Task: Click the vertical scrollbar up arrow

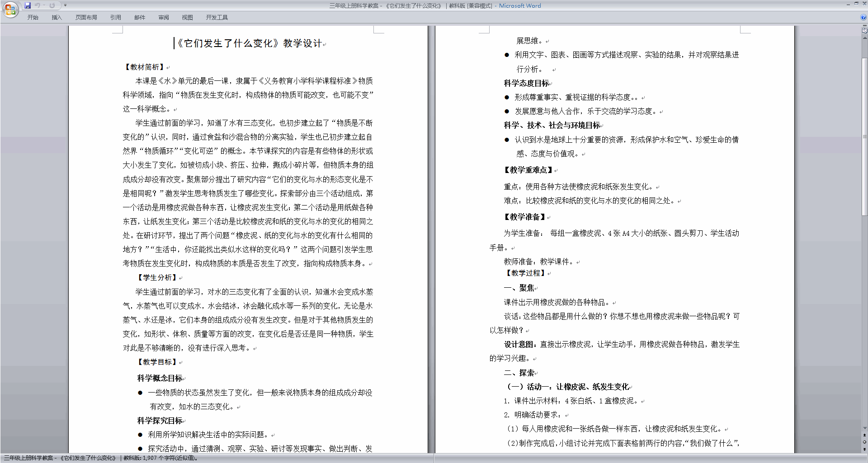Action: pyautogui.click(x=865, y=37)
